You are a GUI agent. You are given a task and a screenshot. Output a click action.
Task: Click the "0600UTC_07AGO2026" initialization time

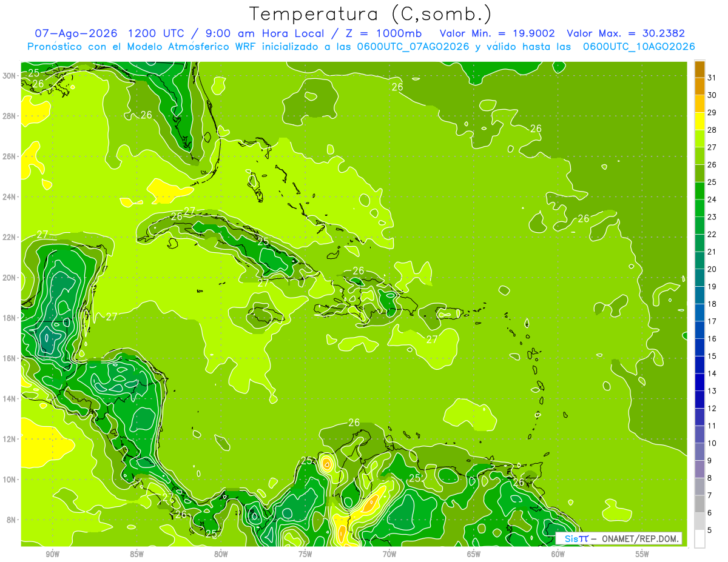point(413,47)
